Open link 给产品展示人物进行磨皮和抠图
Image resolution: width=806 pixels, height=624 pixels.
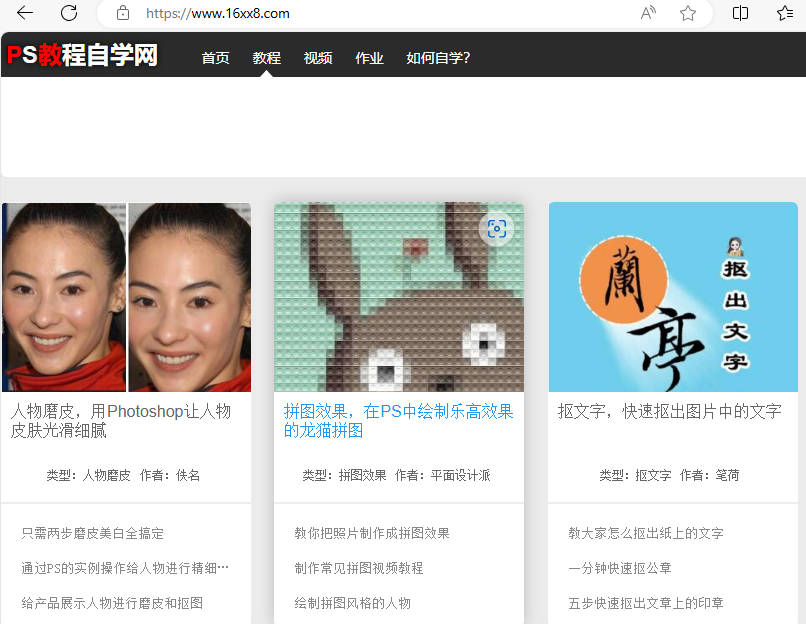112,603
